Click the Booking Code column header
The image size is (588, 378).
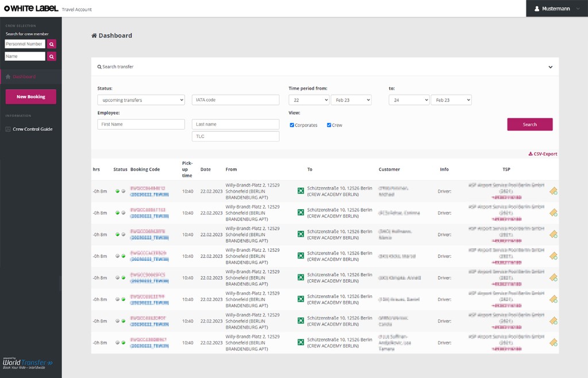tap(145, 169)
